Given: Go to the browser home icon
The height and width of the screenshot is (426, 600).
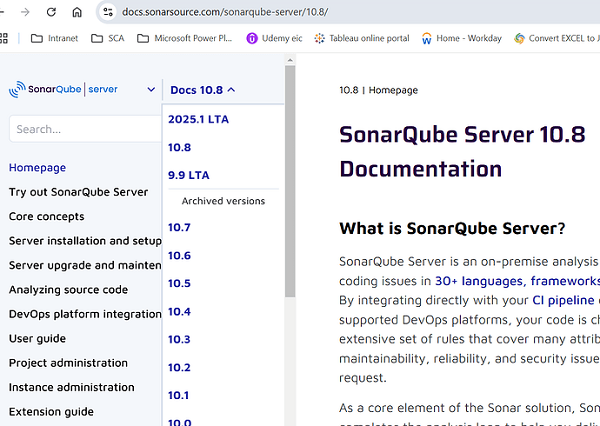Looking at the screenshot, I should pyautogui.click(x=77, y=12).
